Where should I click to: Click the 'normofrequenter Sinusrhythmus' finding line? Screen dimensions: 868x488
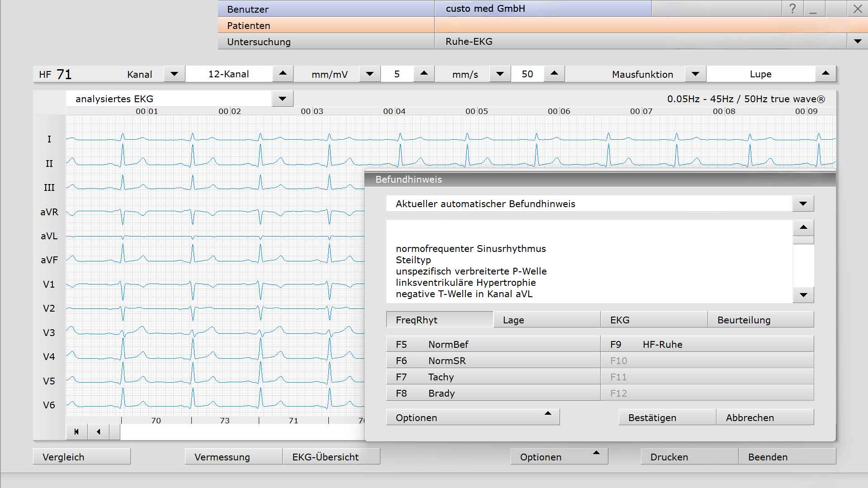click(x=470, y=249)
